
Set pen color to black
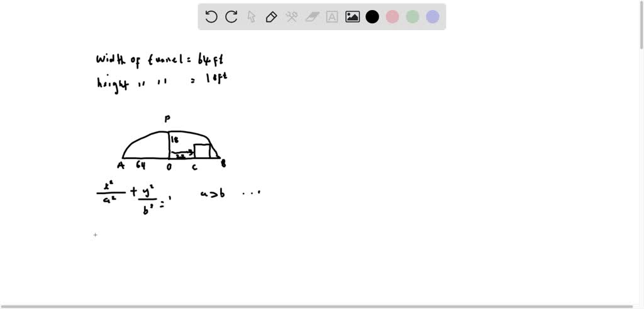pyautogui.click(x=372, y=17)
